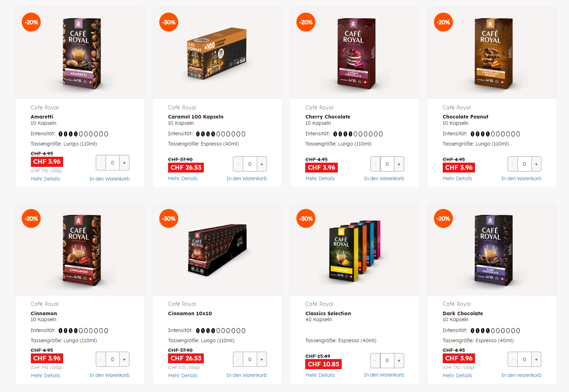Increase Cinnamon 10 Kapseln quantity with plus
The height and width of the screenshot is (392, 569).
point(124,359)
